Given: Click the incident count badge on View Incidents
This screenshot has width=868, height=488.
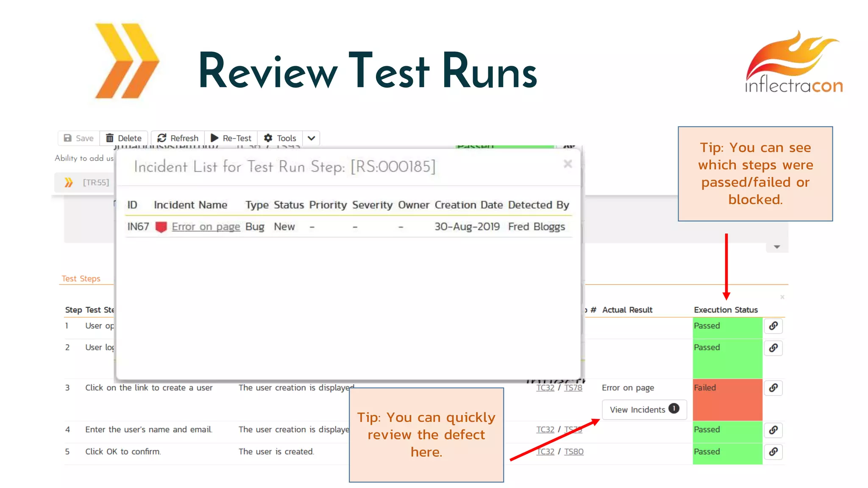Looking at the screenshot, I should click(x=674, y=408).
